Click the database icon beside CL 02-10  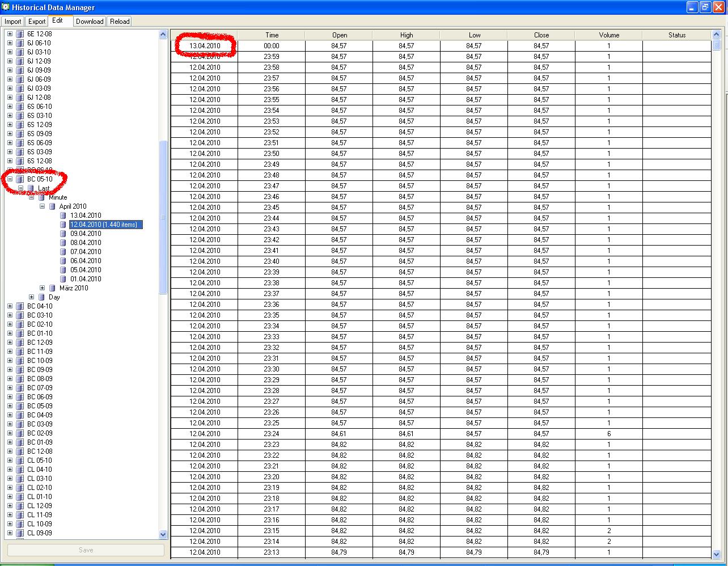tap(20, 488)
